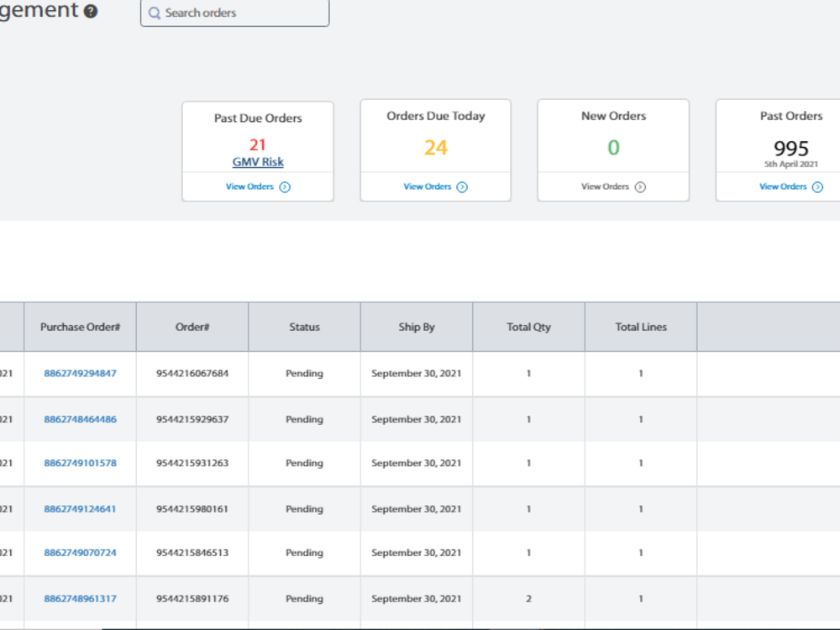Click arrow icon in New Orders card
Viewport: 840px width, 630px height.
[640, 187]
